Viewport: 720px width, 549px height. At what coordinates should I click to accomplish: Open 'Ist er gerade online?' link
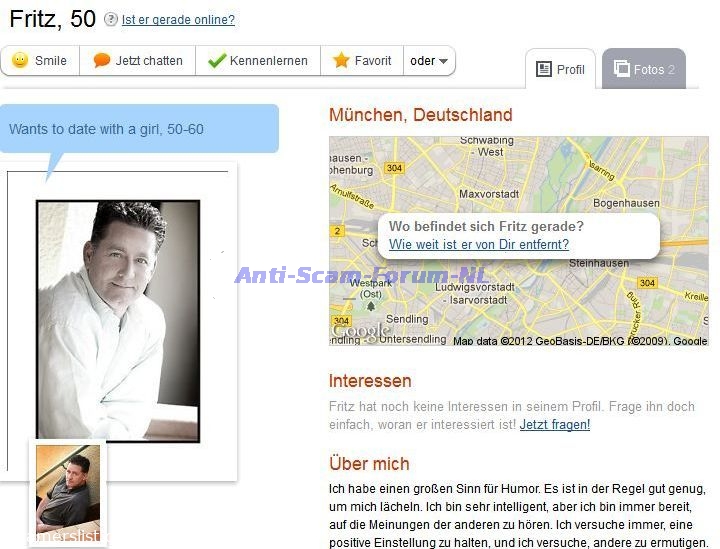point(178,20)
